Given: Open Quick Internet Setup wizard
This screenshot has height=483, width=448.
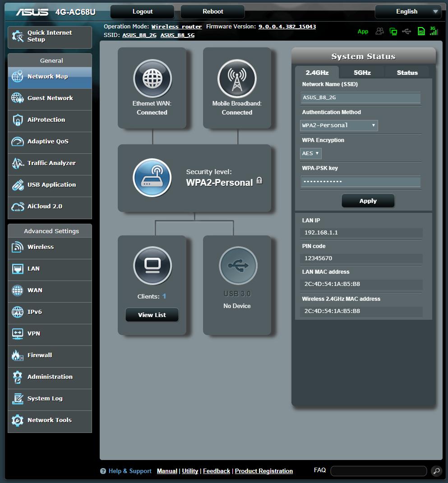Looking at the screenshot, I should pyautogui.click(x=50, y=37).
